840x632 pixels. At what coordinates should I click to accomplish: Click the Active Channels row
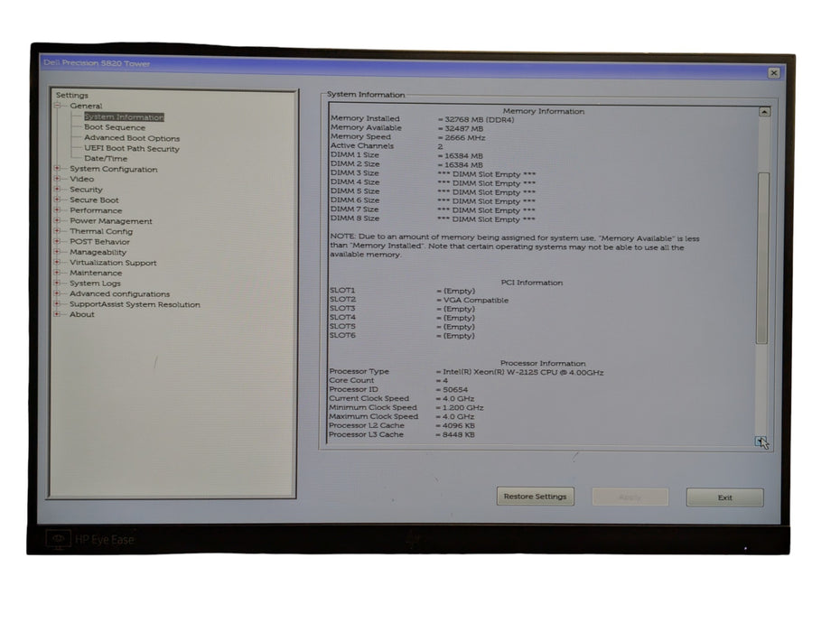pyautogui.click(x=387, y=145)
